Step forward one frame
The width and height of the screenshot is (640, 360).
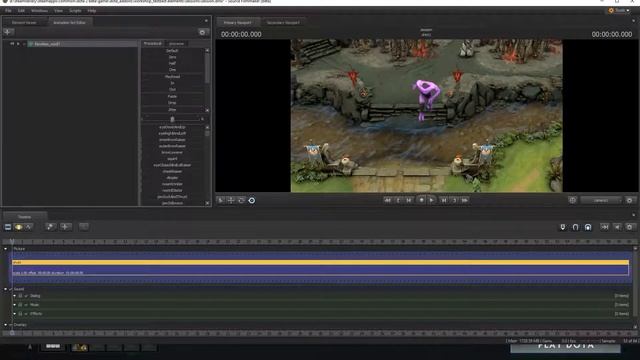(444, 200)
